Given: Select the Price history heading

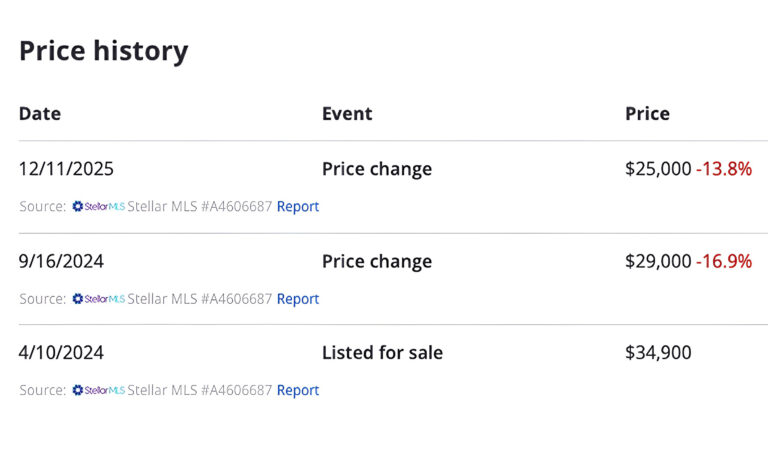Looking at the screenshot, I should pyautogui.click(x=103, y=51).
